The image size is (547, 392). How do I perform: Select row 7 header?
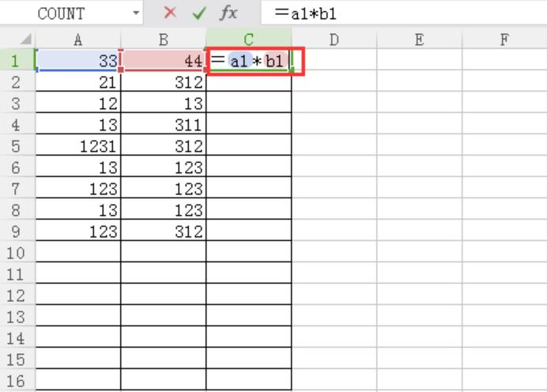coord(17,187)
